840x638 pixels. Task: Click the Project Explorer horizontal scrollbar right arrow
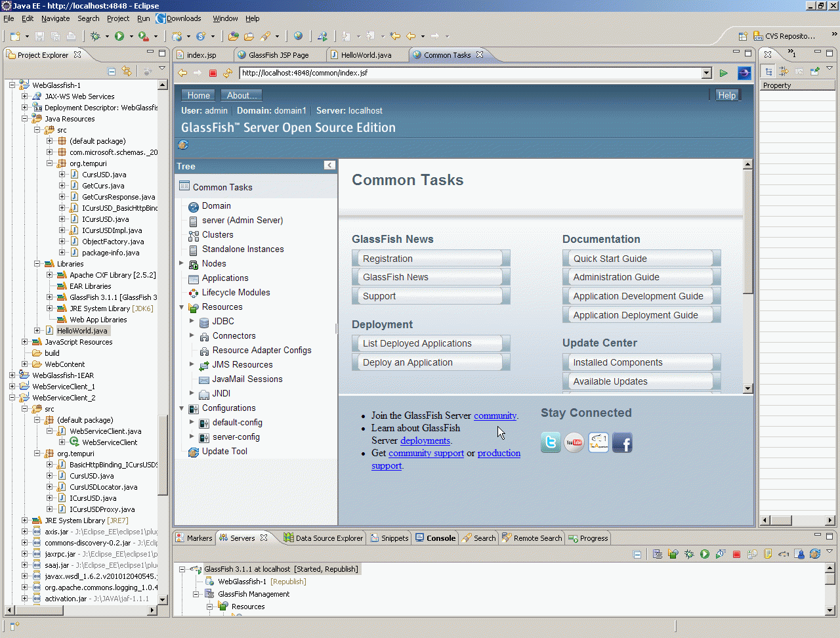(152, 610)
